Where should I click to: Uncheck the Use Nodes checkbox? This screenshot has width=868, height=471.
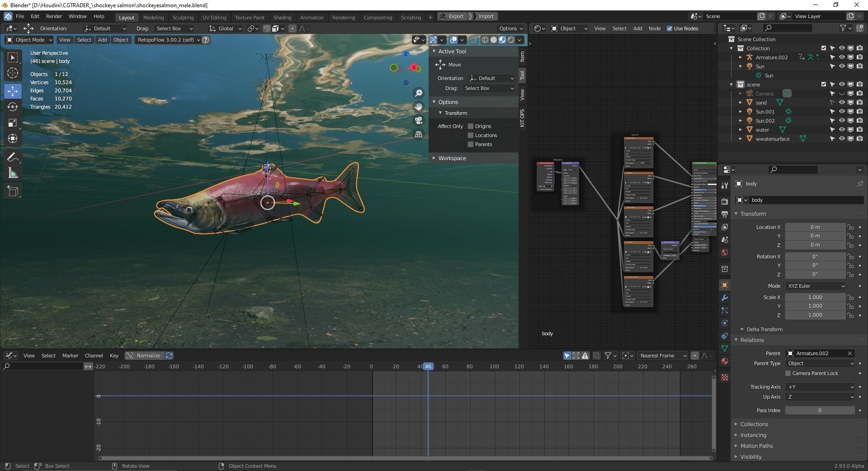(x=670, y=29)
